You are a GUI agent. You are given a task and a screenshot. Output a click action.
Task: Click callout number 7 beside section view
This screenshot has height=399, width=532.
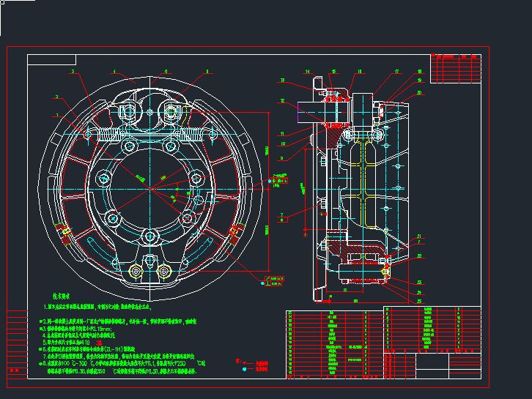point(281,215)
